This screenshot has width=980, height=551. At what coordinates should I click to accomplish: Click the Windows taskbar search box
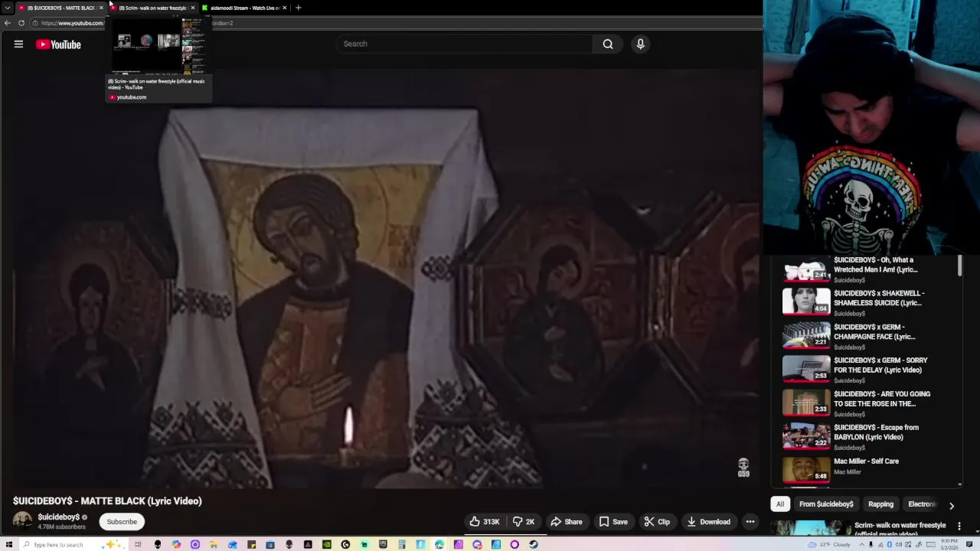coord(73,544)
